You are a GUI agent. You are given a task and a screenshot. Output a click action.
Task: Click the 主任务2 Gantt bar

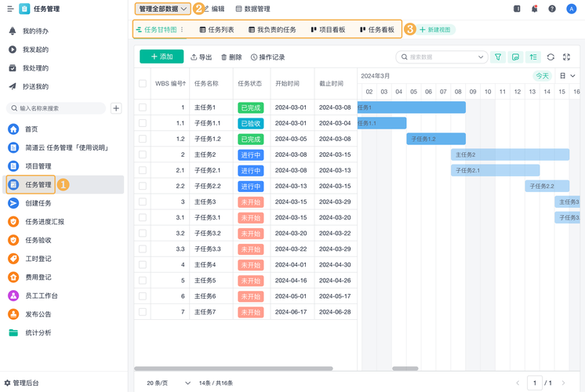pos(510,154)
